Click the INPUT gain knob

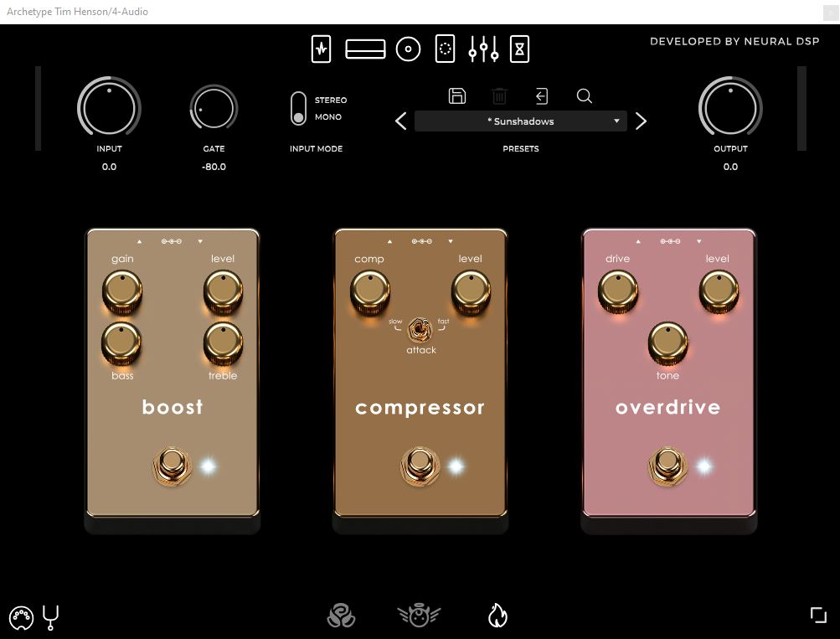pyautogui.click(x=109, y=107)
